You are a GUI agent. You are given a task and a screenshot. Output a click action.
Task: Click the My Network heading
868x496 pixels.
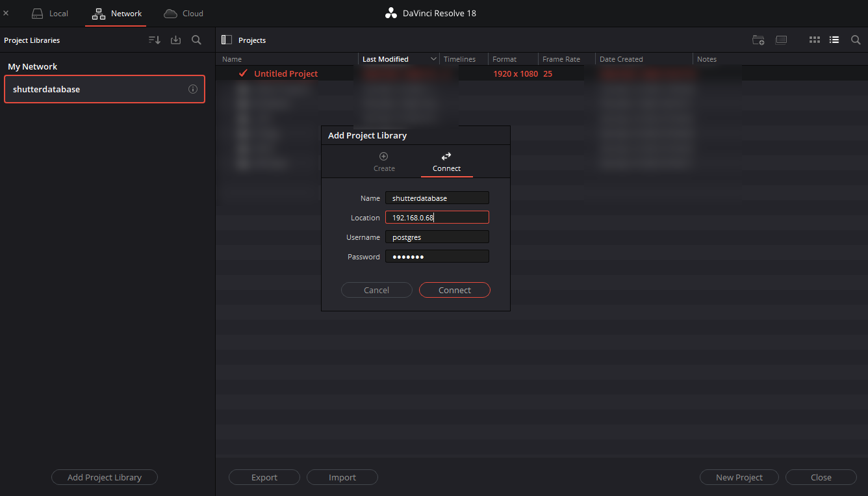(x=32, y=66)
